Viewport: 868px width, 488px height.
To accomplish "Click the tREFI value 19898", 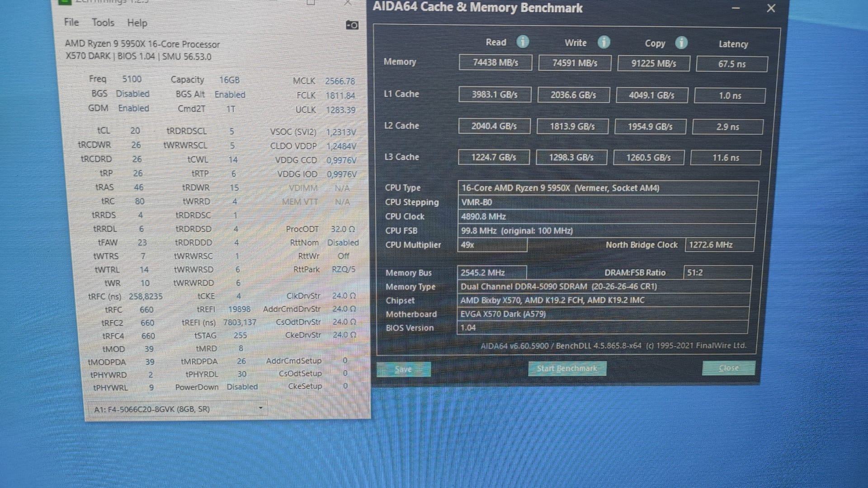I will click(239, 309).
